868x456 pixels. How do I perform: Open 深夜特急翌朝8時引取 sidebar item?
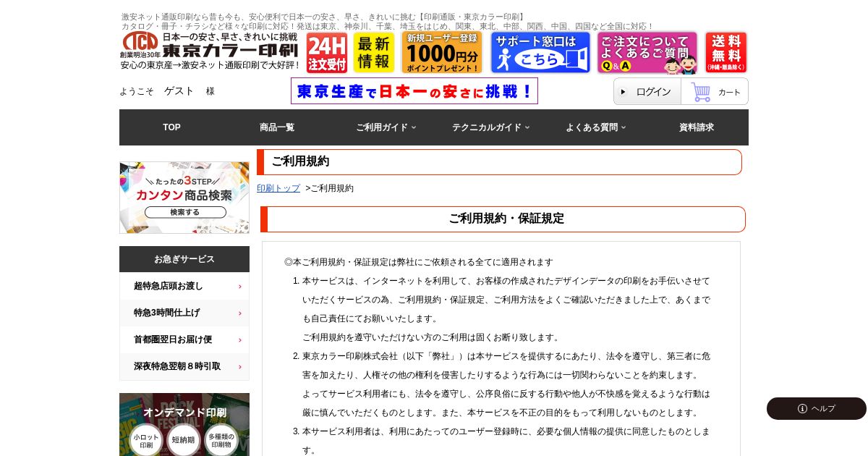[x=184, y=366]
